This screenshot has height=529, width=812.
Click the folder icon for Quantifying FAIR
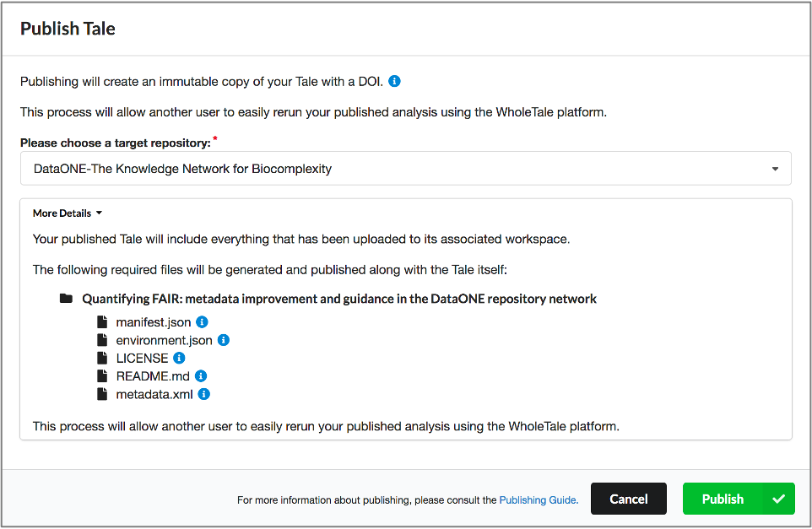[x=66, y=299]
